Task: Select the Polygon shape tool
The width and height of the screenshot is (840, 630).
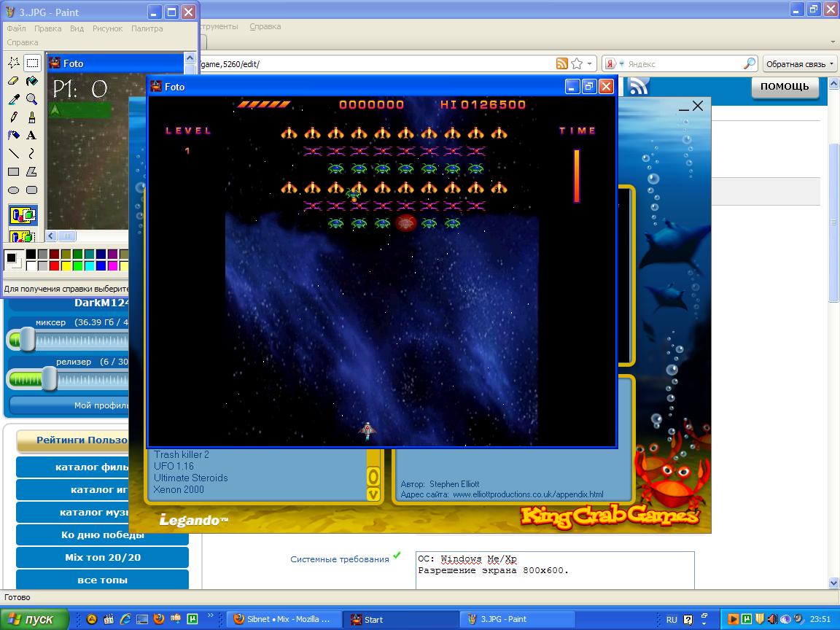Action: click(x=32, y=172)
